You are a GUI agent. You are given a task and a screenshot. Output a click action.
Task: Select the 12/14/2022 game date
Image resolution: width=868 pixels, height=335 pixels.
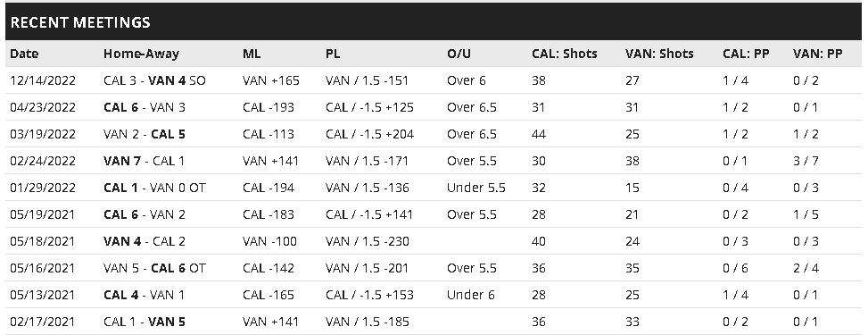tap(43, 80)
